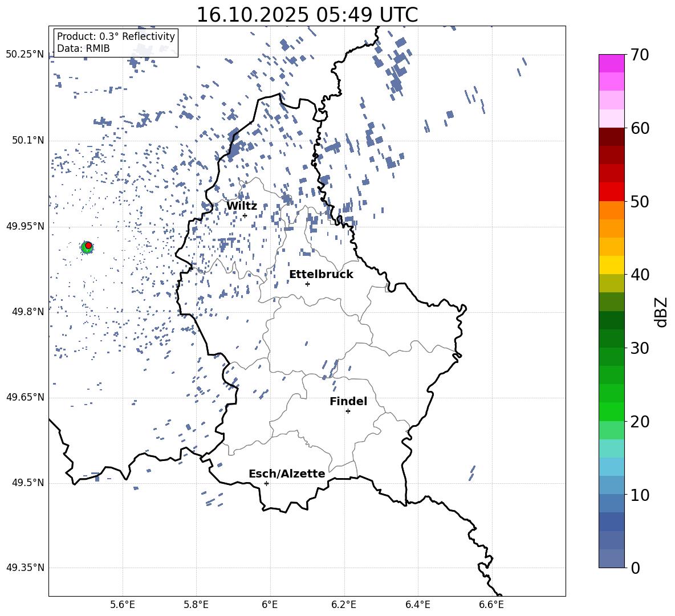Click the Findel station cross marker
Viewport: 675px width, 616px height.
pos(348,411)
